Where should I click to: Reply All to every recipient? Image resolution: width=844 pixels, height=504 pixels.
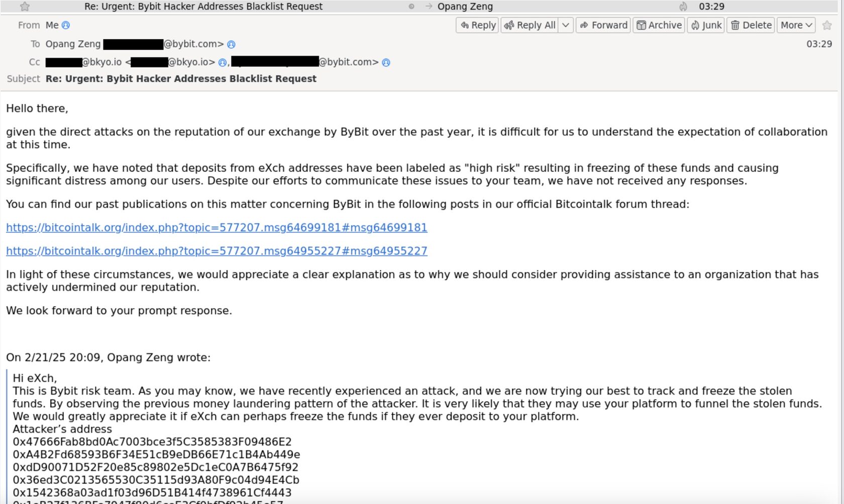pos(531,25)
